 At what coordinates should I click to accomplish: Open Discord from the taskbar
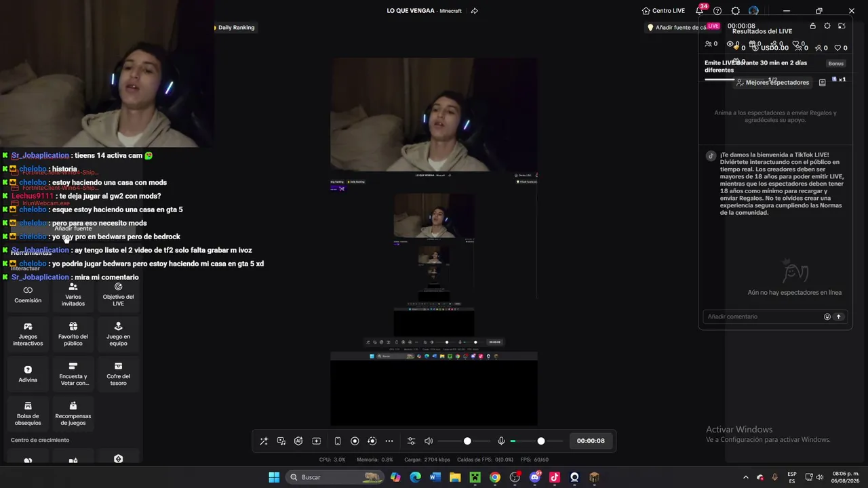tap(534, 477)
